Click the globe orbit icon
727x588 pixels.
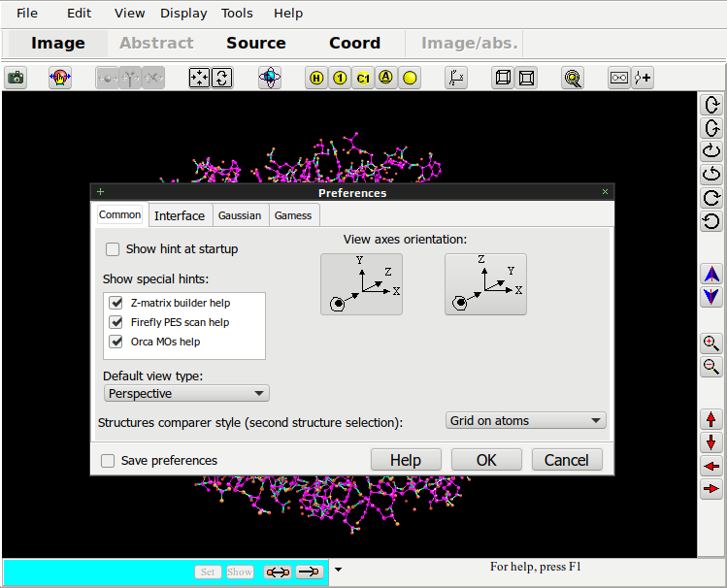pos(270,78)
